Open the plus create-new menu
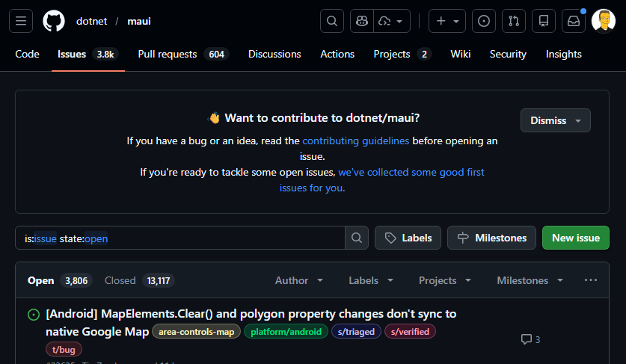Image resolution: width=626 pixels, height=364 pixels. (447, 21)
